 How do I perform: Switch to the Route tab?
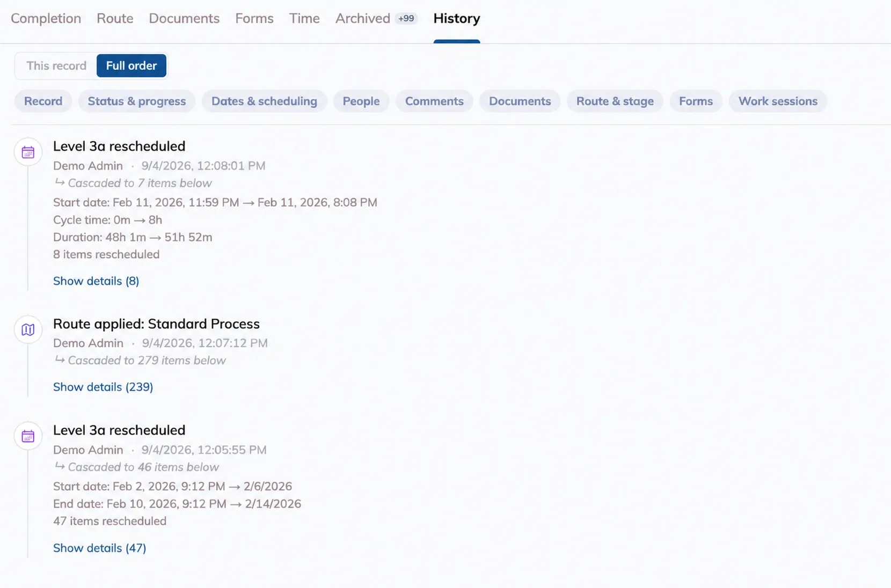(x=115, y=18)
